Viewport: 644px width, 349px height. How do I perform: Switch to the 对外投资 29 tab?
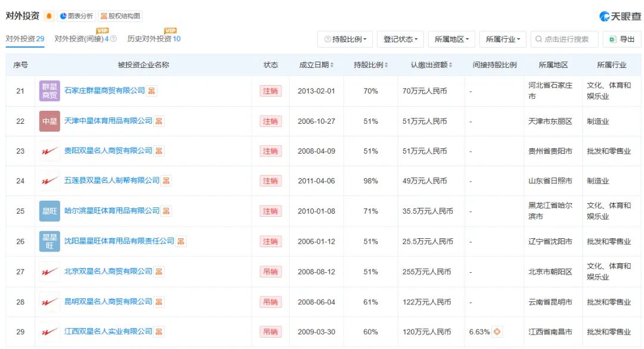(x=25, y=39)
